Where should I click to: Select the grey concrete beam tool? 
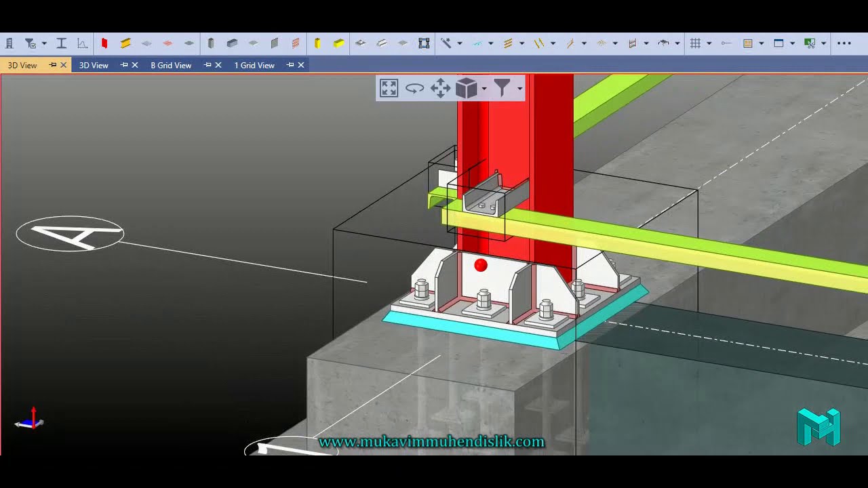point(232,43)
